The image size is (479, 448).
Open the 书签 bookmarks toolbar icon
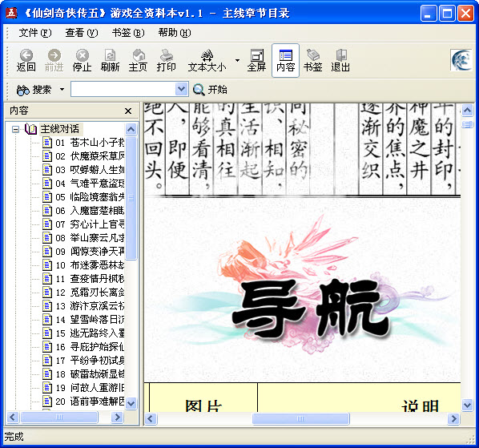pyautogui.click(x=313, y=60)
